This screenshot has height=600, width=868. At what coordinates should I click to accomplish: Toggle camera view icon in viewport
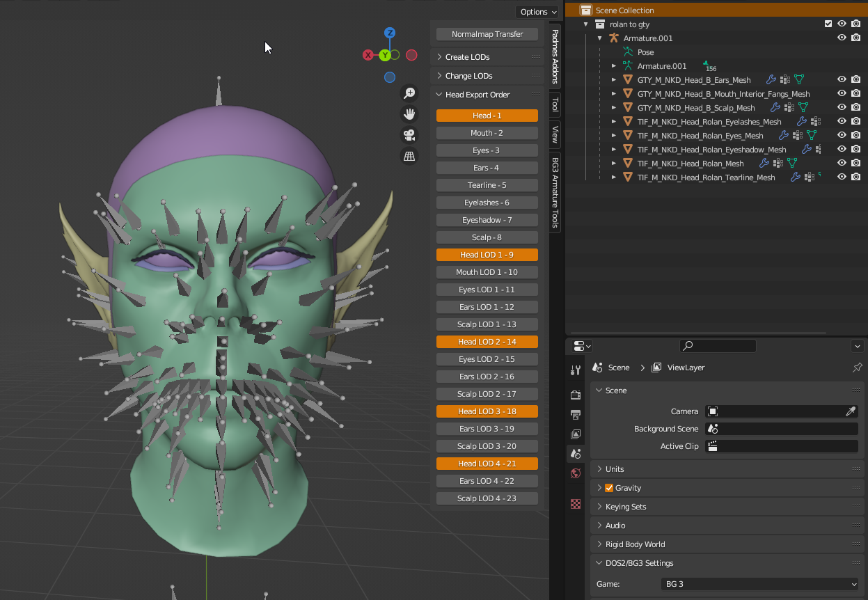click(x=409, y=135)
